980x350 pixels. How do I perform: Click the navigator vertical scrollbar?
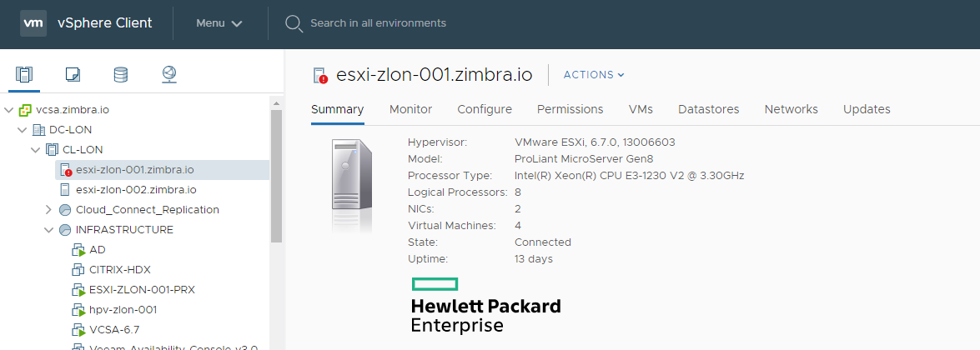coord(276,175)
